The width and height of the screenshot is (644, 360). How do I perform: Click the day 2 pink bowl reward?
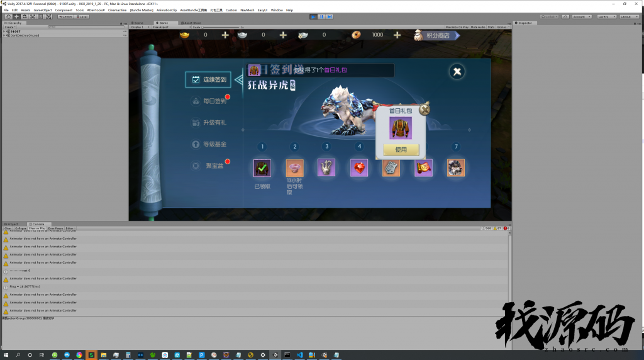pos(294,168)
